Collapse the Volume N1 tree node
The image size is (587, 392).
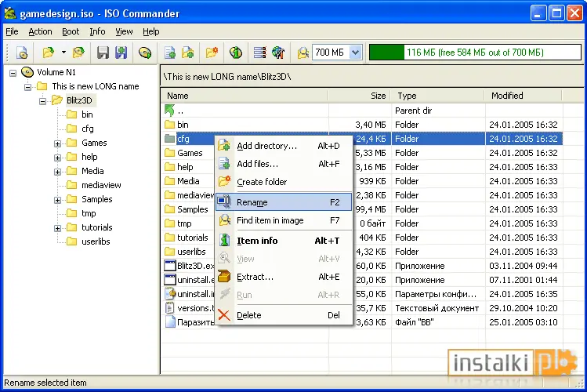[x=13, y=73]
